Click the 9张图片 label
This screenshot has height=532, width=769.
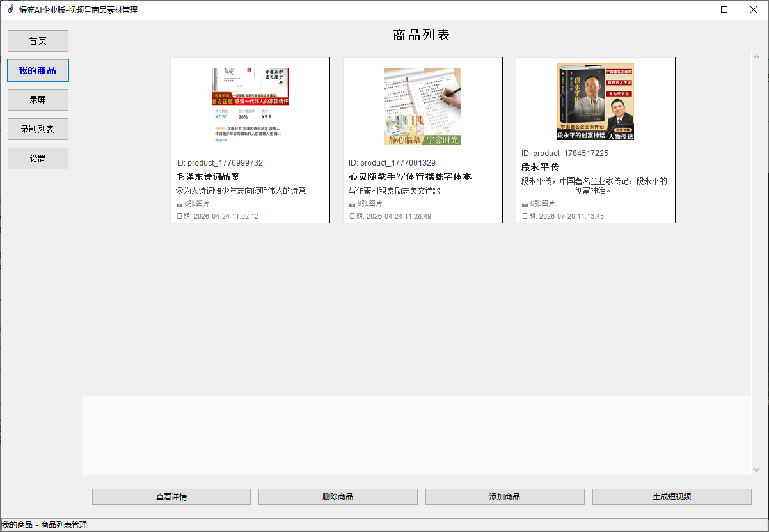point(370,204)
